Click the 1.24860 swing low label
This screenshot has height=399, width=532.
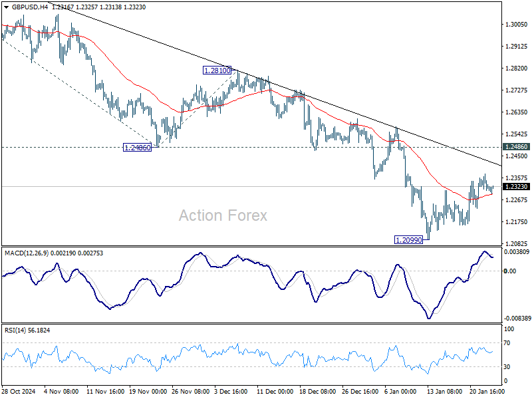pos(137,148)
